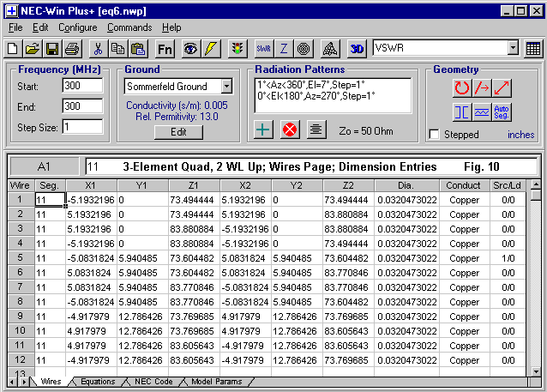Screen dimensions: 547x392
Task: Click the Open file folder icon
Action: pos(33,49)
